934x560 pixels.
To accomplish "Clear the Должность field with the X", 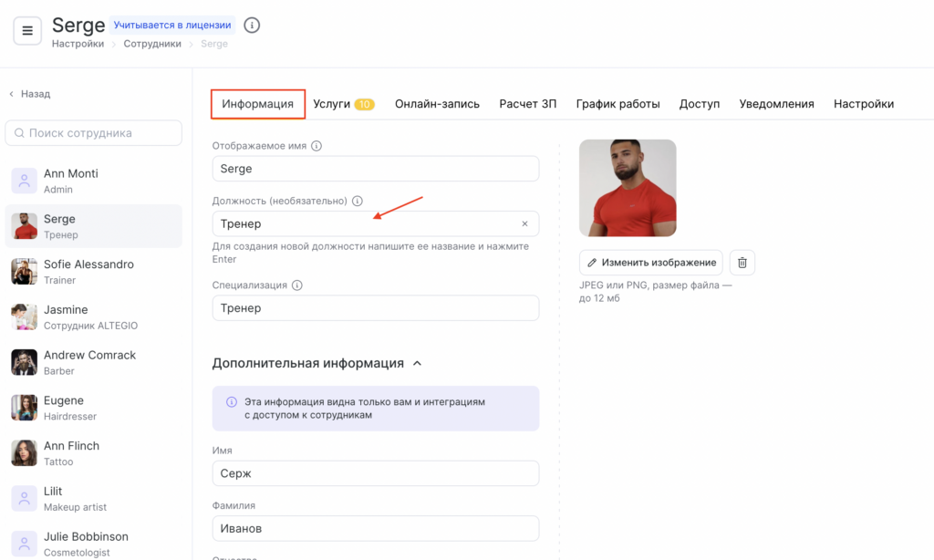I will point(524,223).
